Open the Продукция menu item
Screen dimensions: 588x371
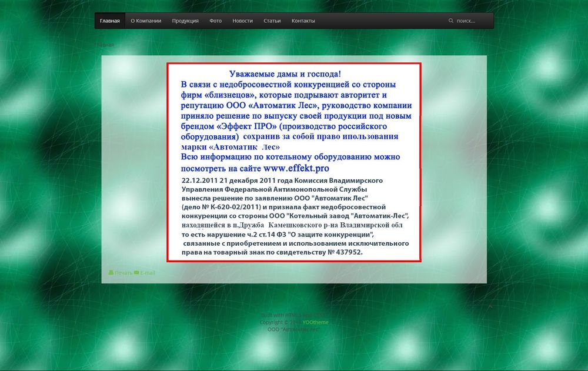(185, 21)
